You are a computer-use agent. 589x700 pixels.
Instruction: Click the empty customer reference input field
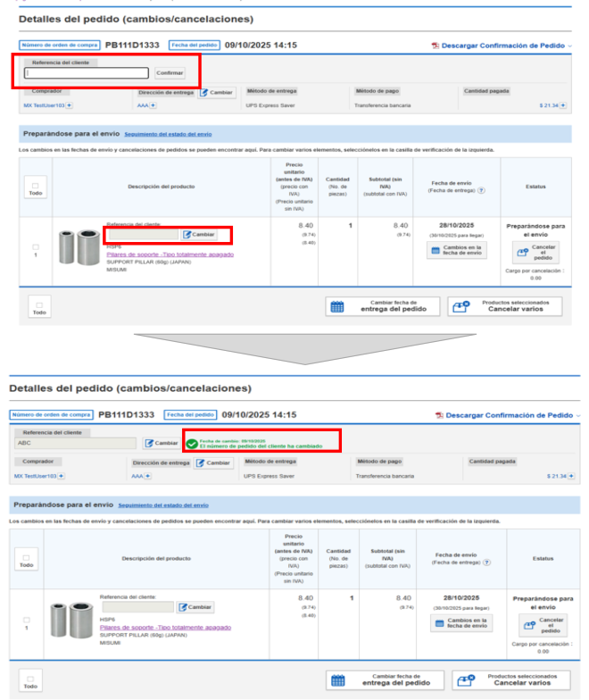pos(86,73)
